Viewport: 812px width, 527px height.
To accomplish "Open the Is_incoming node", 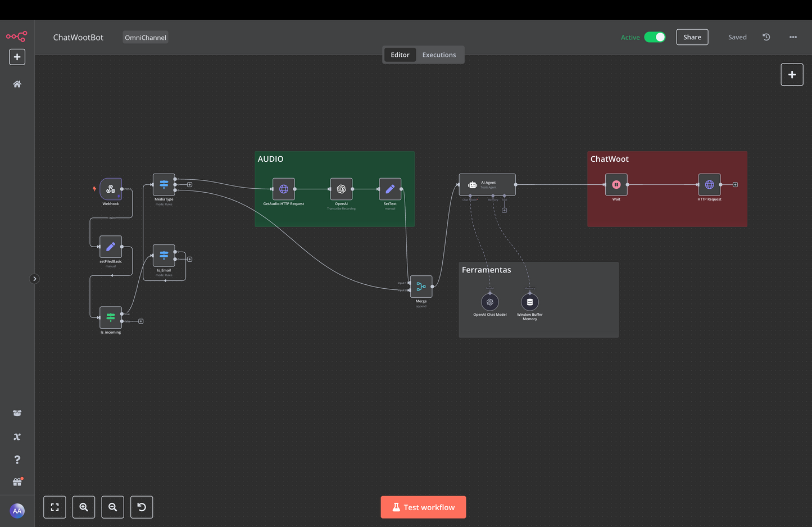I will 111,317.
